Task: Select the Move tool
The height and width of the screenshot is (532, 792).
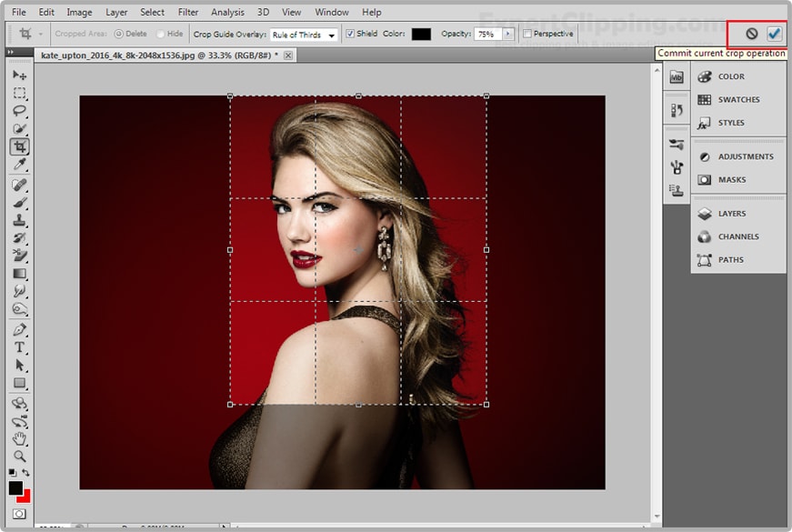Action: pyautogui.click(x=19, y=75)
